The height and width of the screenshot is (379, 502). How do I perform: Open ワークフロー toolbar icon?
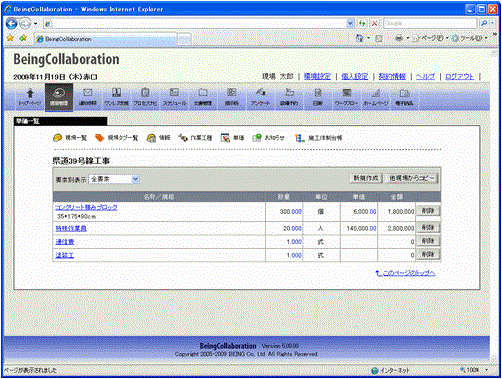(347, 97)
